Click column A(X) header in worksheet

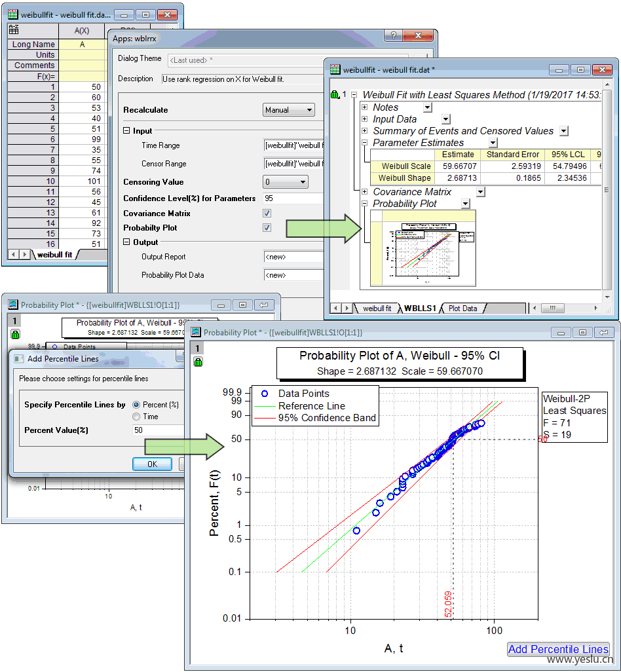tap(81, 30)
